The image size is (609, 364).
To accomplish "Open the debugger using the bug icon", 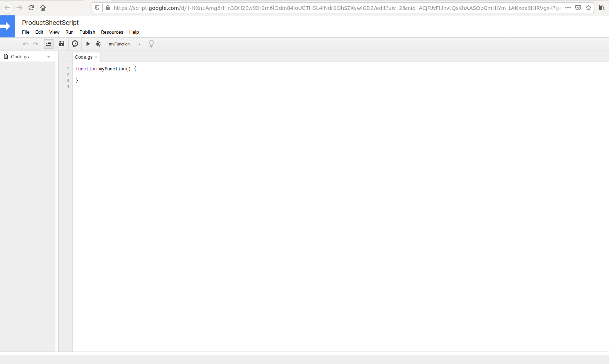I will pos(98,44).
